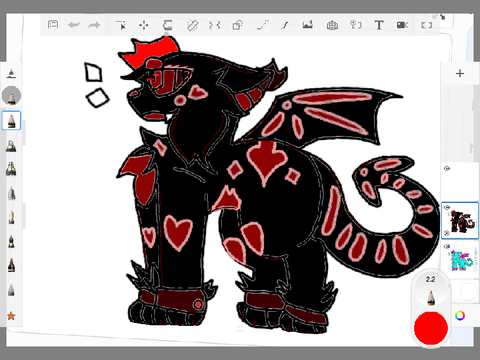Open the color wheel picker

tap(460, 316)
